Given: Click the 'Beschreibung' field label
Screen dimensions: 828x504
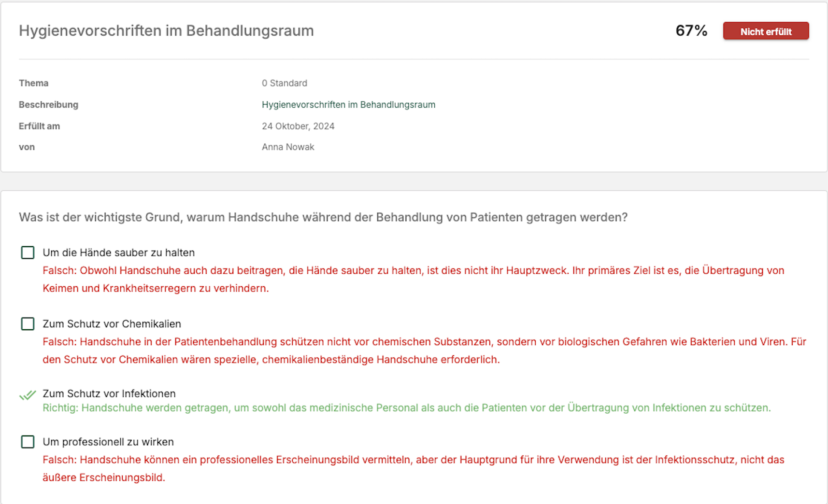Looking at the screenshot, I should pos(48,105).
